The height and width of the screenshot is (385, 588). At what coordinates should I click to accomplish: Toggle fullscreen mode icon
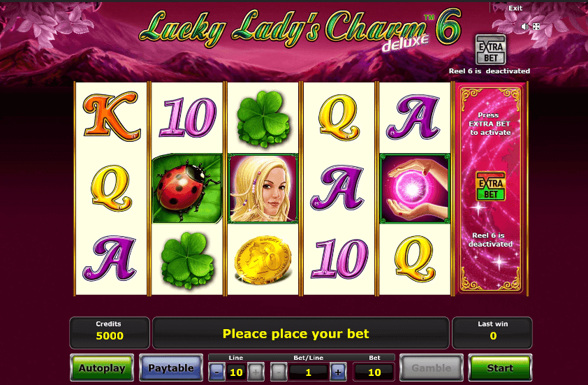[x=536, y=27]
